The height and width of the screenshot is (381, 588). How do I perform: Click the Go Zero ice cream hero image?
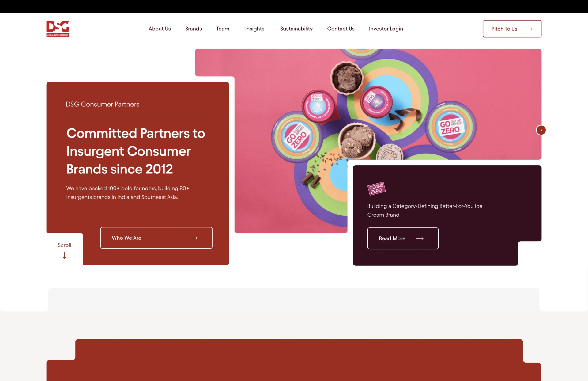(x=367, y=123)
